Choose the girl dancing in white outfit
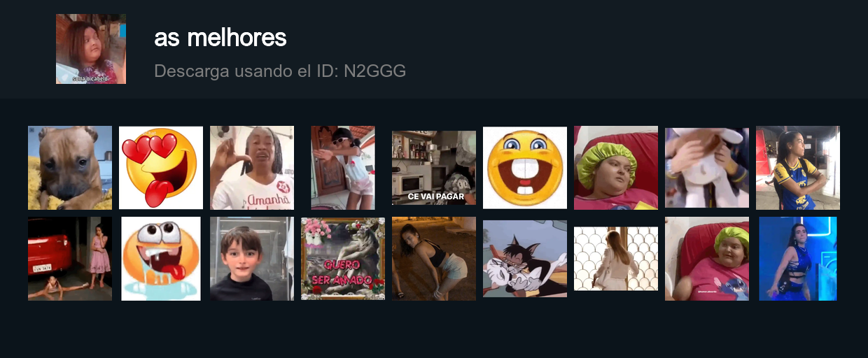The image size is (868, 358). [x=343, y=168]
